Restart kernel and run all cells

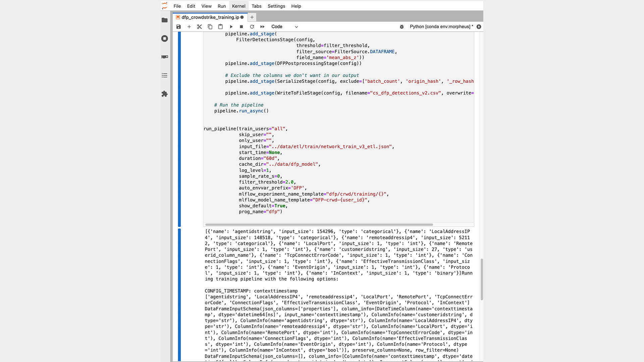(262, 27)
